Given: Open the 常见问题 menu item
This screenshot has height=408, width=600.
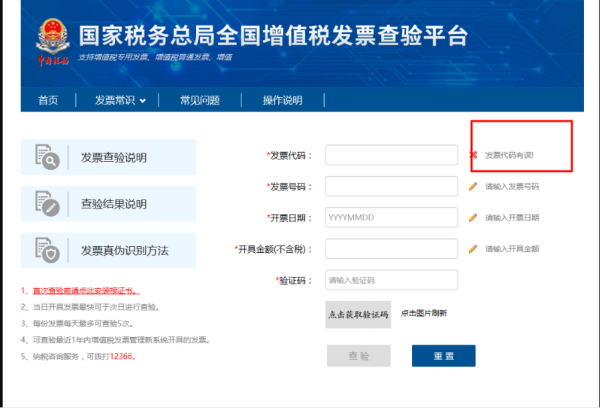Looking at the screenshot, I should point(200,100).
